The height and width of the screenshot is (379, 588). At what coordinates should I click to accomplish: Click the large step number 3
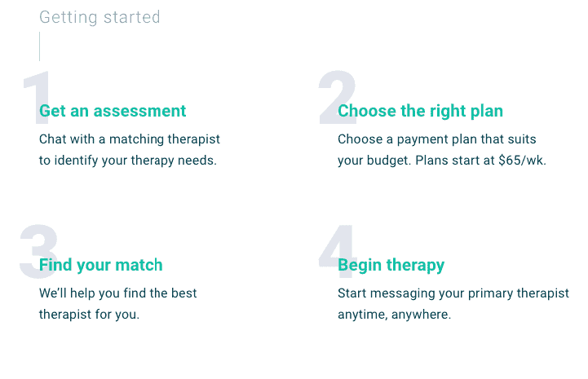click(39, 251)
